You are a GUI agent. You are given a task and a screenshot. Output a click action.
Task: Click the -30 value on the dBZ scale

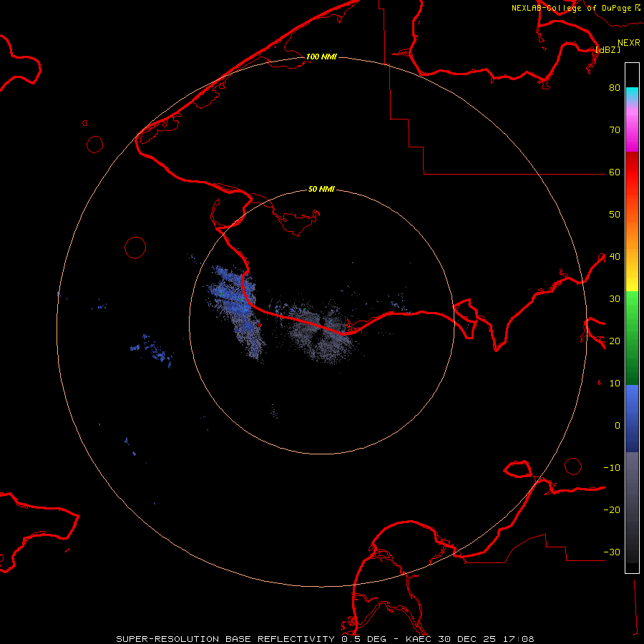tap(612, 552)
